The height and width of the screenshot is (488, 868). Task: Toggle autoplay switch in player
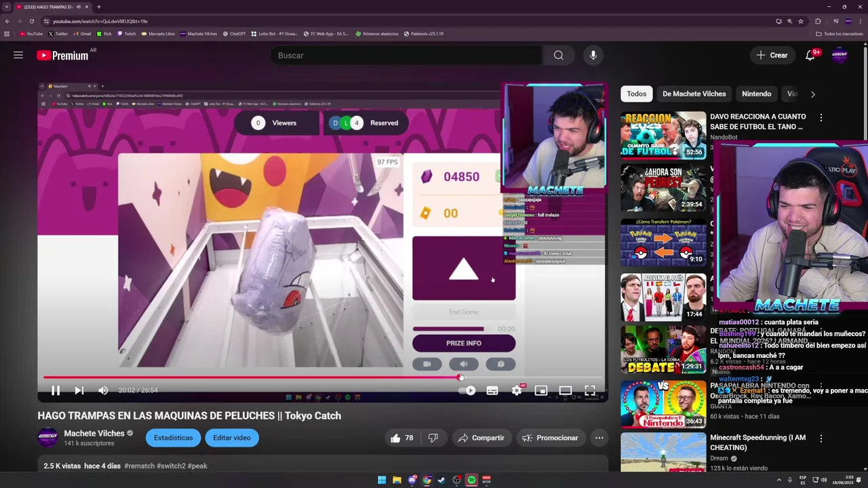click(x=467, y=390)
